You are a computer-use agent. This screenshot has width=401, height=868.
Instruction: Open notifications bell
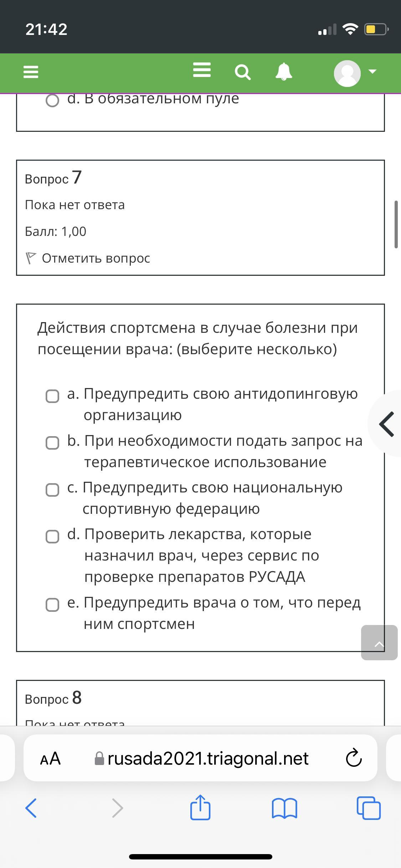284,72
